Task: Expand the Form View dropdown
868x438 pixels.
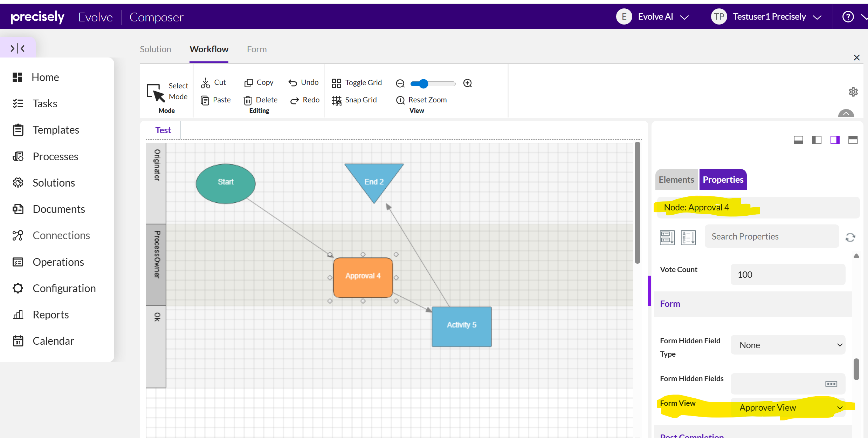Action: click(x=788, y=407)
